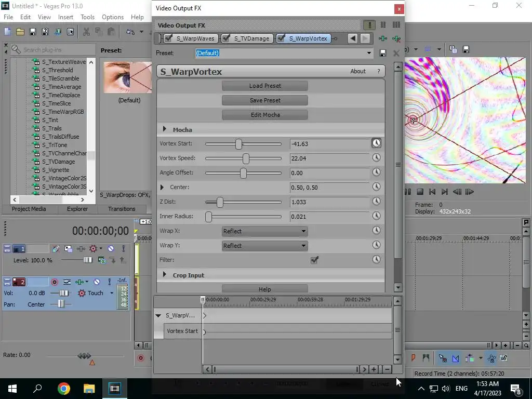This screenshot has width=532, height=399.
Task: Click the About link
Action: point(358,71)
